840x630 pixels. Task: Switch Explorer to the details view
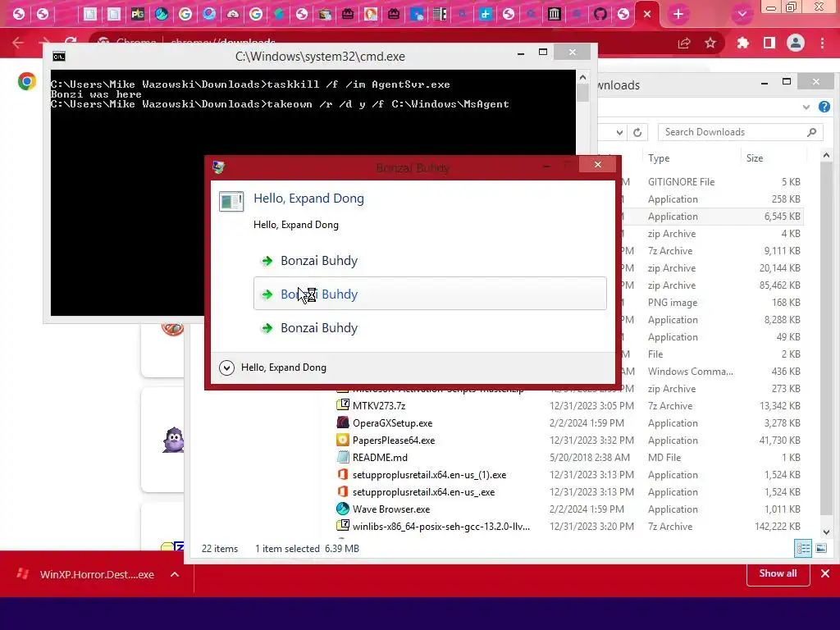point(803,548)
